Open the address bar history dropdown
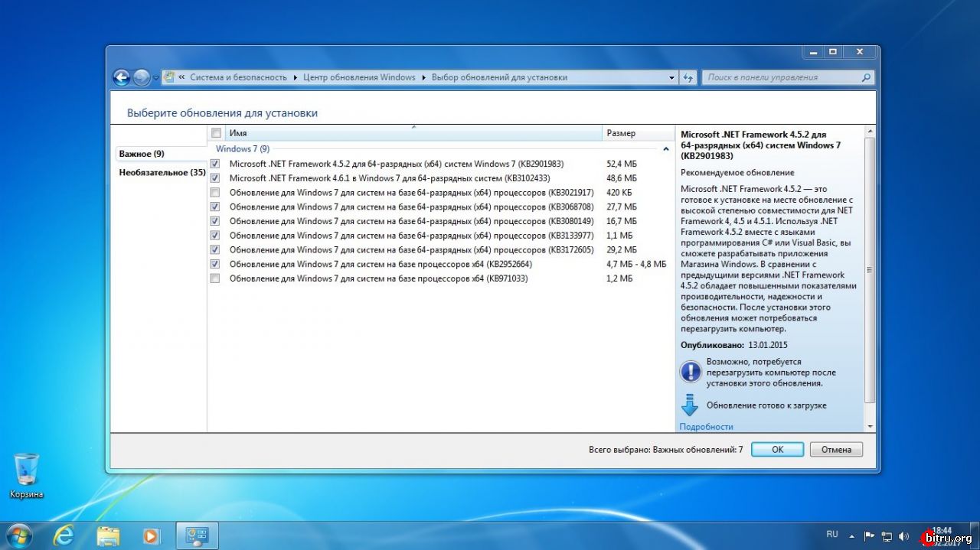Screen dimensions: 980x550 (x=671, y=77)
